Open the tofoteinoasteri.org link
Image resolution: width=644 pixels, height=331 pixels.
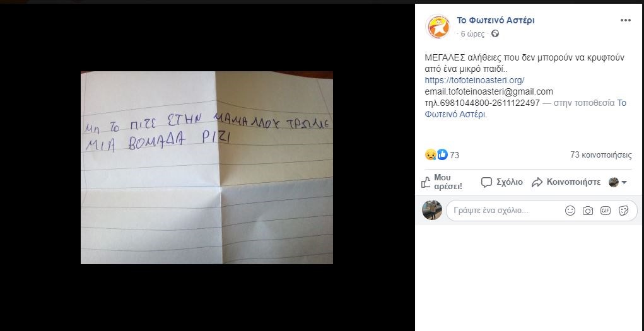click(x=474, y=80)
